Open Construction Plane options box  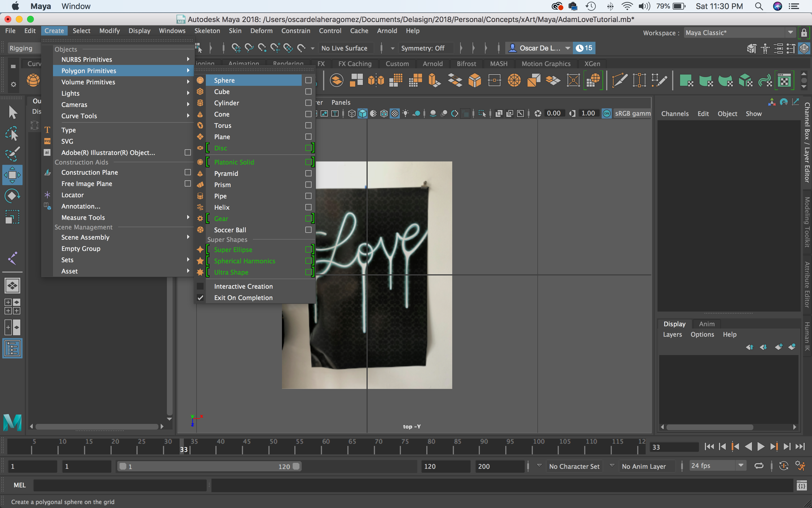click(188, 172)
